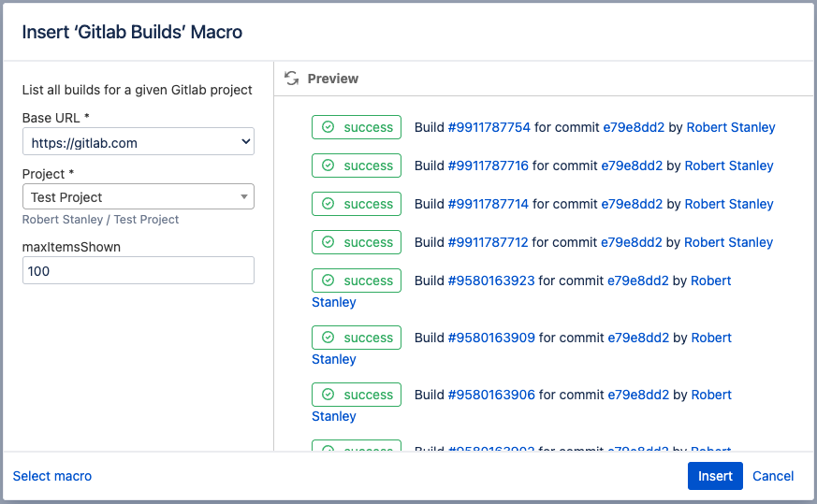Open build #9911787754 link
The height and width of the screenshot is (504, 817).
[x=489, y=127]
